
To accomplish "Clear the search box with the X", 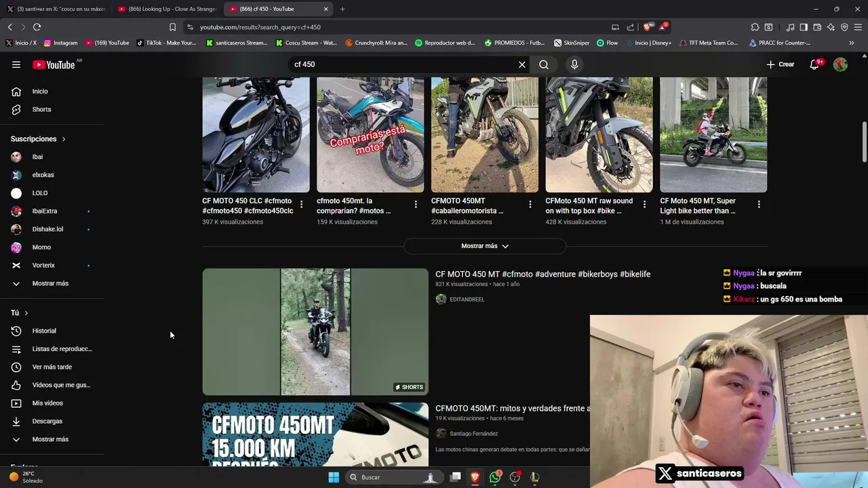I will pyautogui.click(x=522, y=64).
